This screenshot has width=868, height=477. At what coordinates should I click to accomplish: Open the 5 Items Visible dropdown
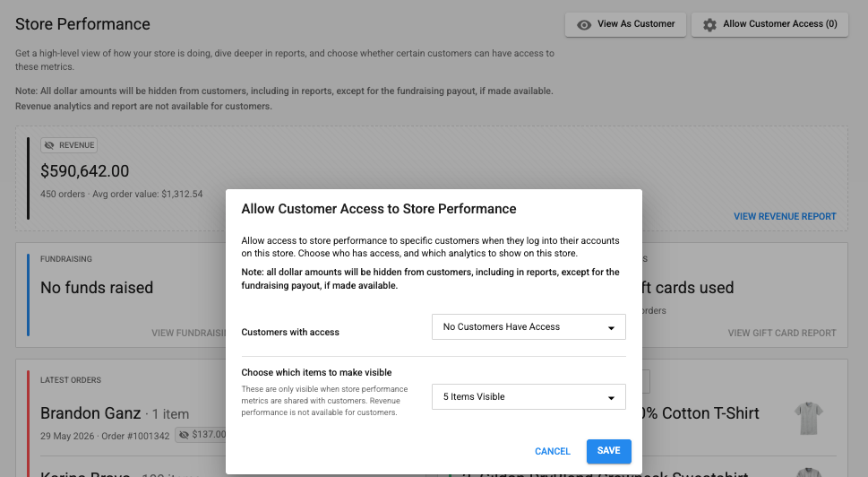529,396
